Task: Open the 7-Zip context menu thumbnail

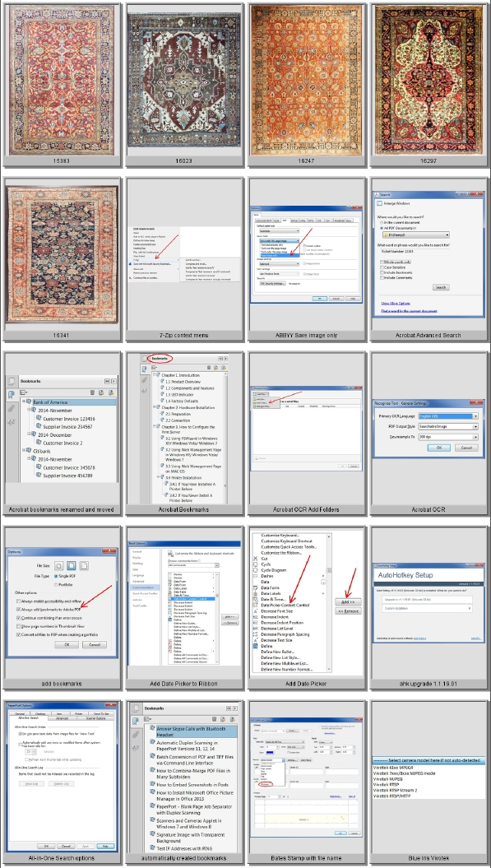Action: click(183, 254)
